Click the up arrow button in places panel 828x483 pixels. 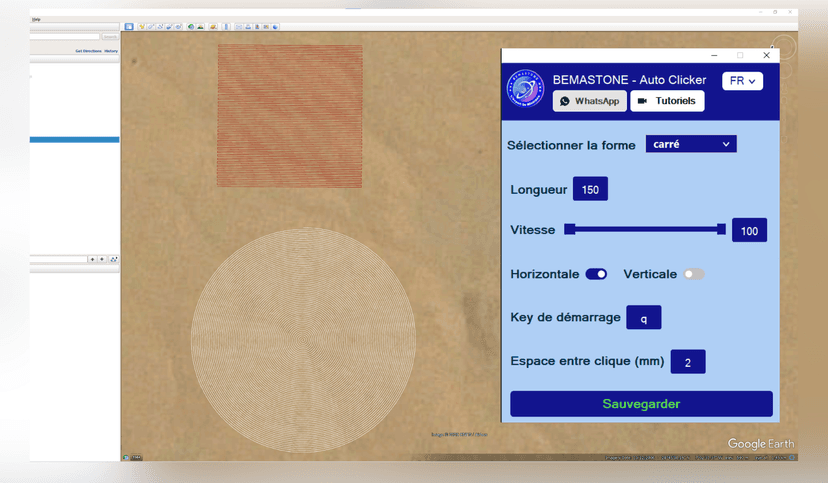tap(93, 259)
